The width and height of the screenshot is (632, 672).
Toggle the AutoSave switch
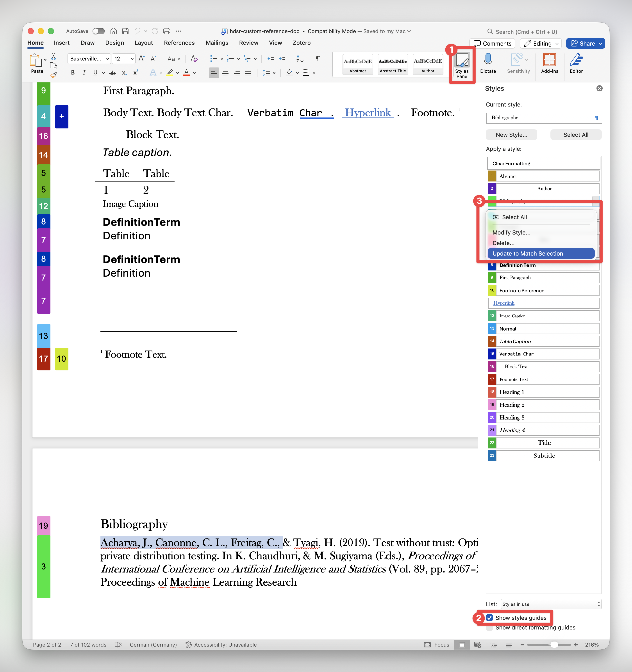coord(98,31)
